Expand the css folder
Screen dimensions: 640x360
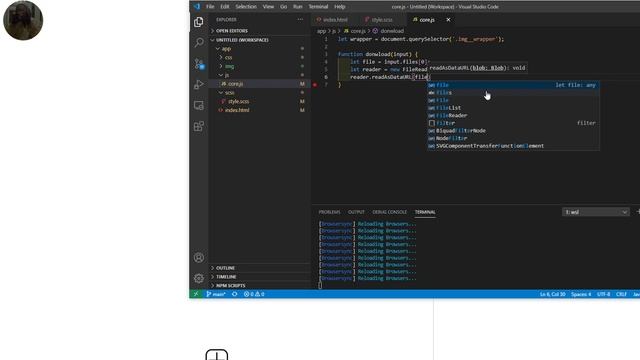260,58
